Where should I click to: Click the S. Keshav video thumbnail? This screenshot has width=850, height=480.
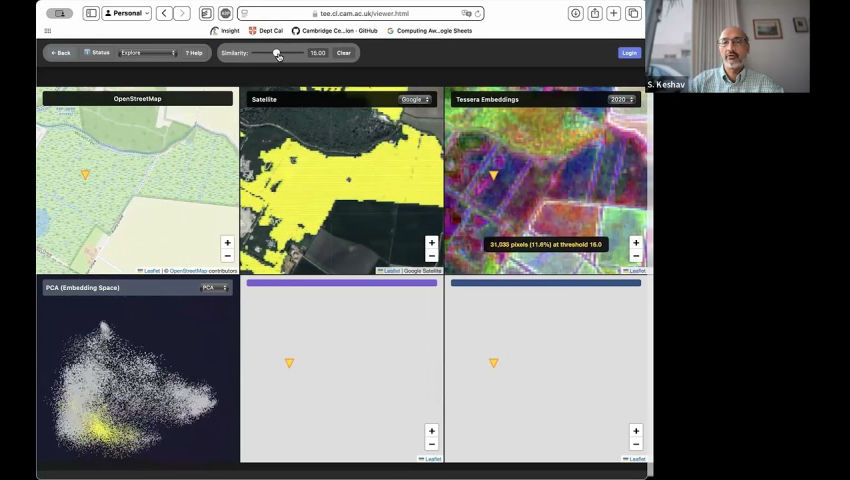pos(727,46)
